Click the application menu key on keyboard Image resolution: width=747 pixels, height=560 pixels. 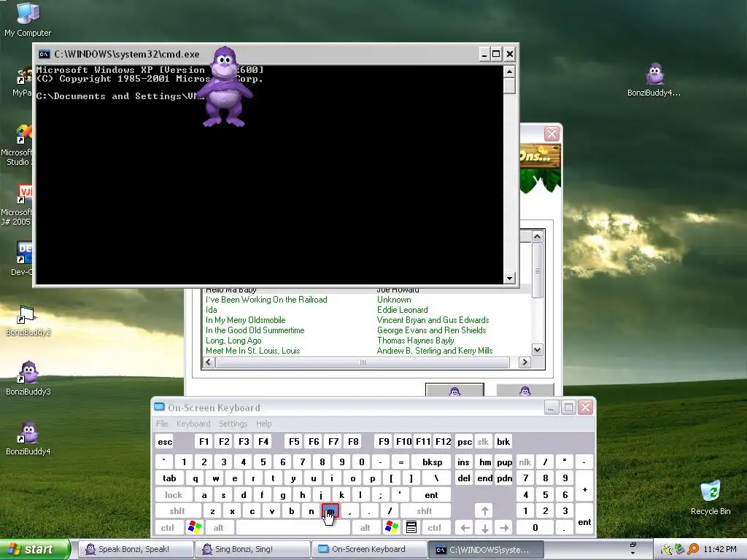tap(411, 527)
